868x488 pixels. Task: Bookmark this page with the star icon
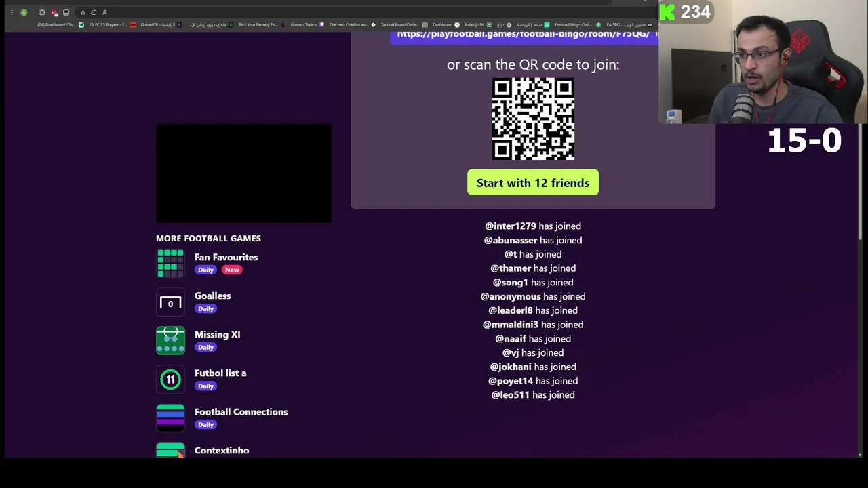tap(83, 12)
